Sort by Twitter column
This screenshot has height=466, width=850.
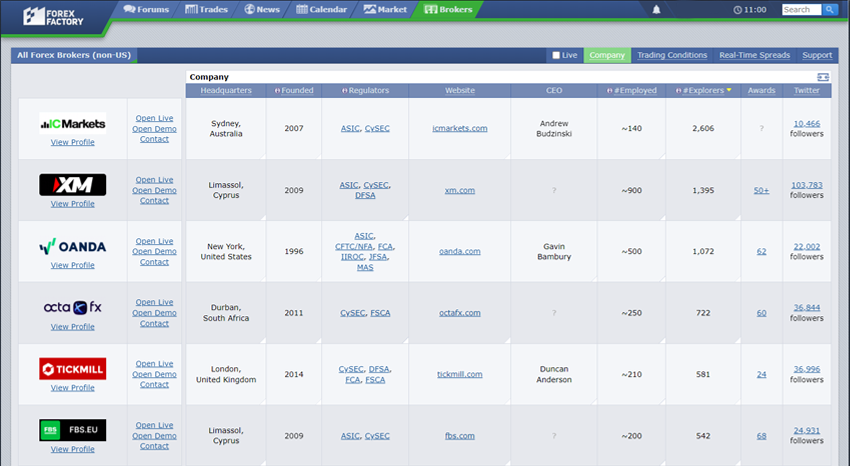click(x=807, y=90)
